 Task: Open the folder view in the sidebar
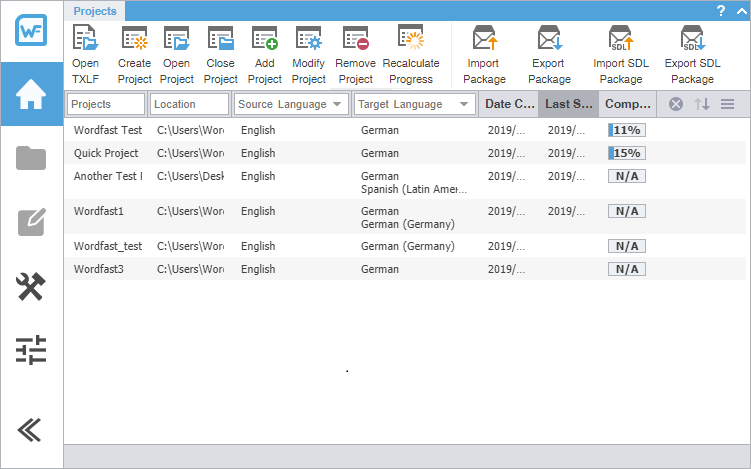click(31, 158)
